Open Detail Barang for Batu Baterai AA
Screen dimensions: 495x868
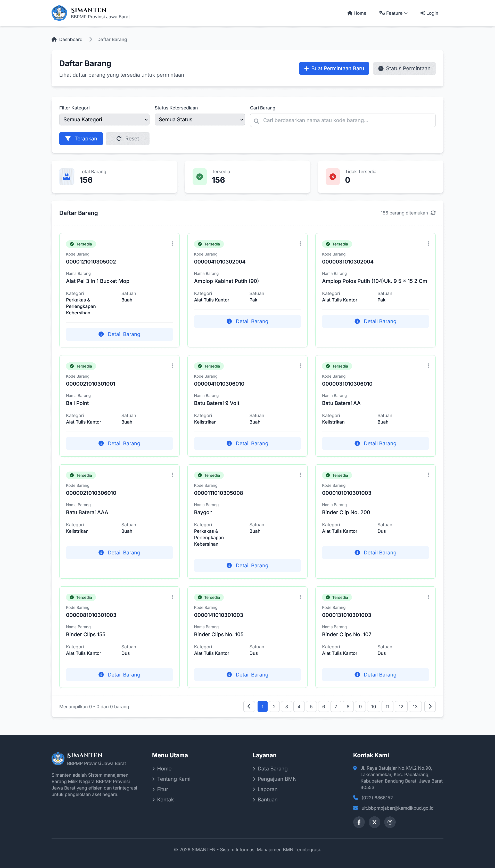[x=375, y=443]
